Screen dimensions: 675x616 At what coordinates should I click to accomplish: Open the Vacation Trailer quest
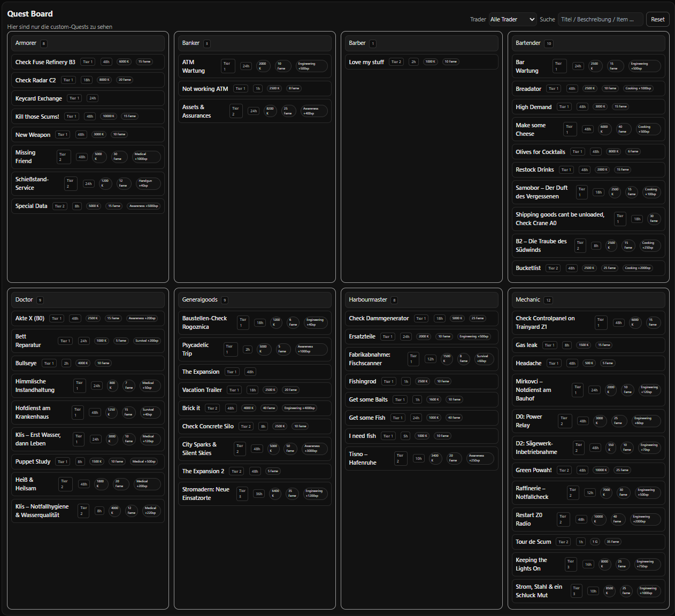pyautogui.click(x=202, y=390)
